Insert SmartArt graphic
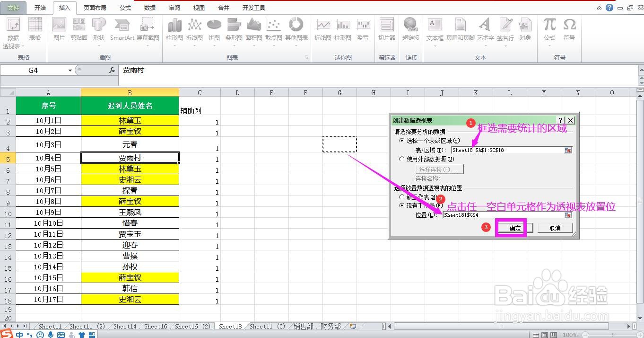 122,29
